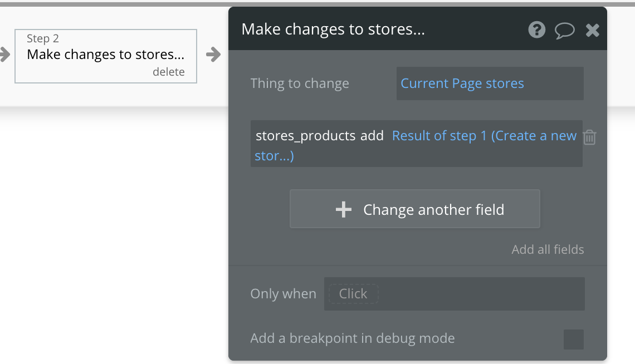
Task: Toggle the debug mode breakpoint checkbox
Action: click(x=573, y=339)
